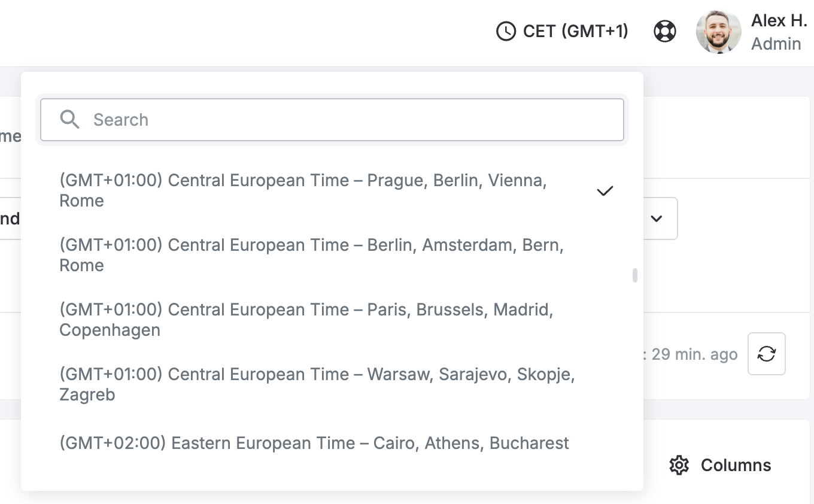Click the Columns button label
This screenshot has height=504, width=814.
click(736, 465)
